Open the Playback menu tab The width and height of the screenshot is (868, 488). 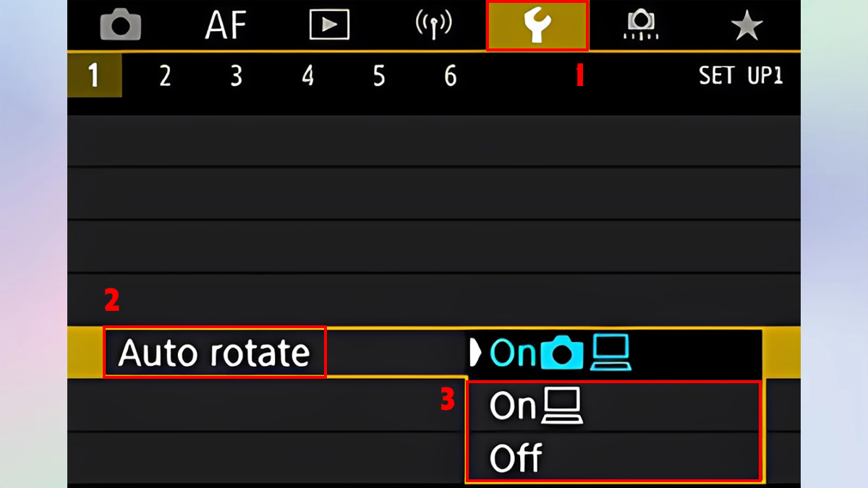329,26
